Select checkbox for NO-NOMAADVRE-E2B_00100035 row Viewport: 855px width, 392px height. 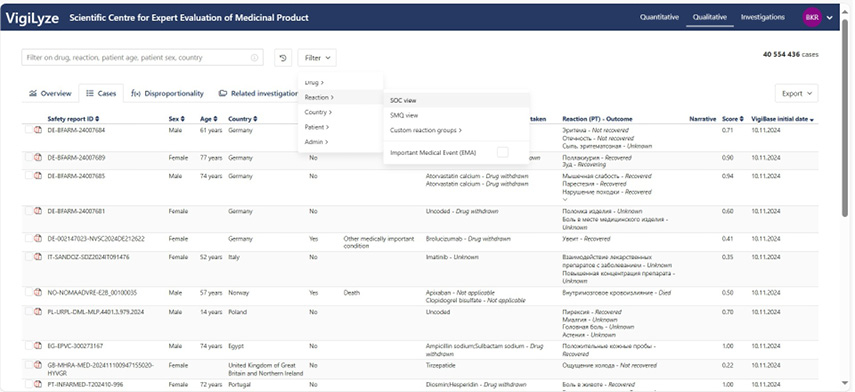(29, 292)
